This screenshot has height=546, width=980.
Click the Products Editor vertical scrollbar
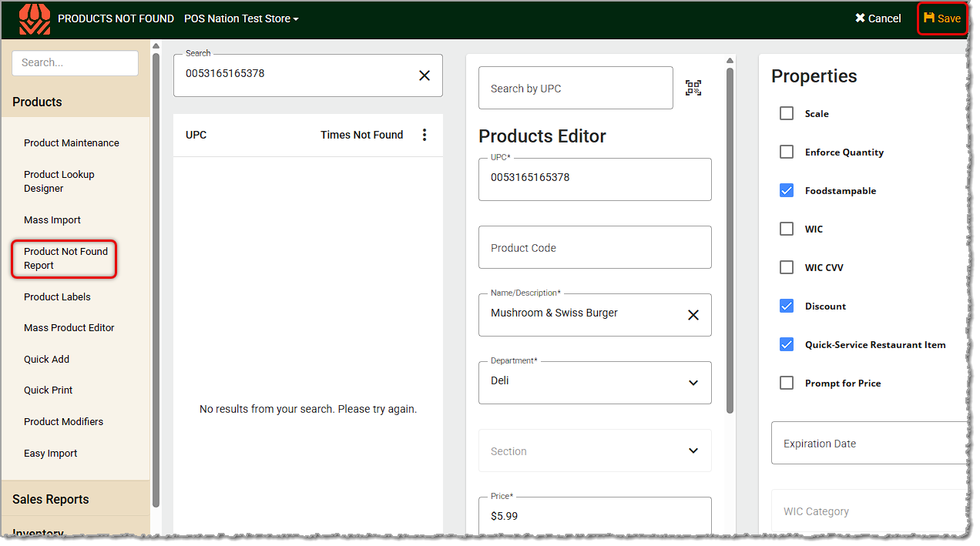[x=730, y=240]
